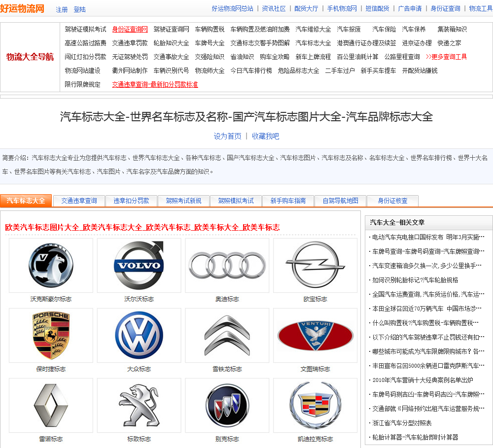Viewport: 493px width, 448px height.
Task: Click the 沃克斯豪尔标志 caption
Action: [51, 299]
